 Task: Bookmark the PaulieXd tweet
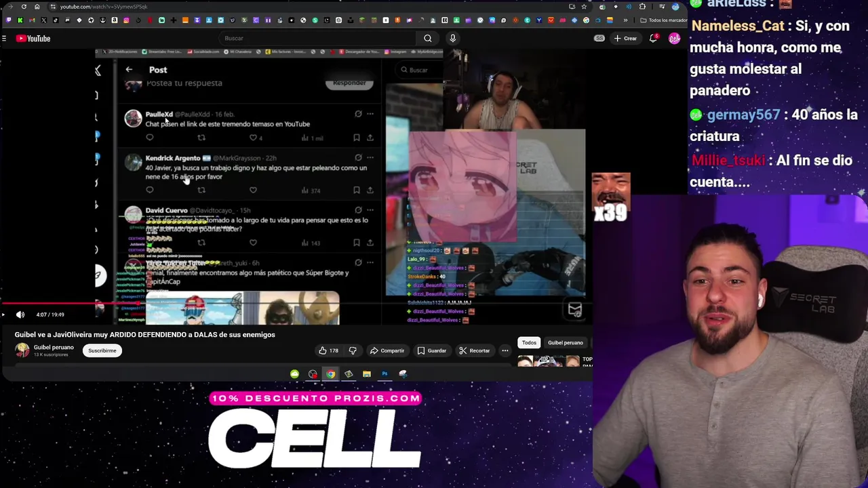[x=356, y=138]
